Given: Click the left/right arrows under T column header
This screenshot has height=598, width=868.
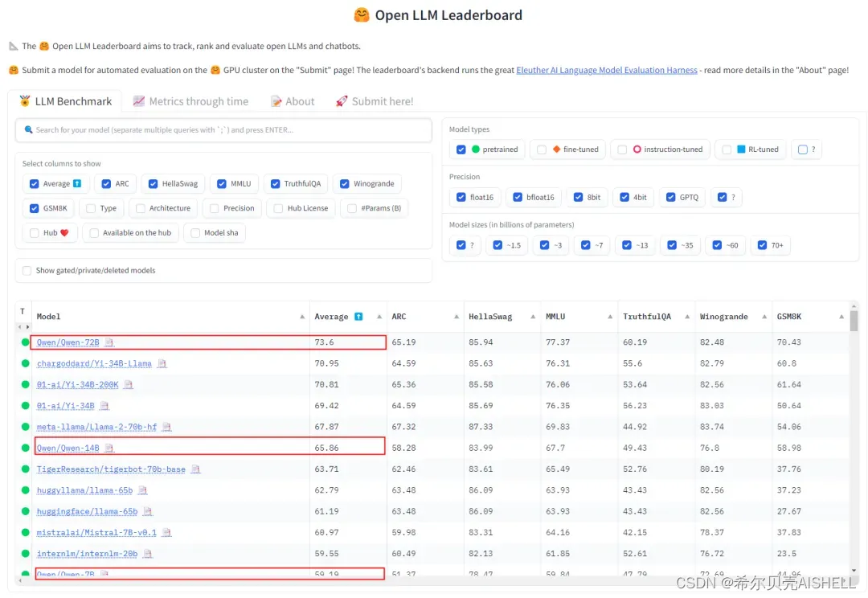Looking at the screenshot, I should [24, 327].
